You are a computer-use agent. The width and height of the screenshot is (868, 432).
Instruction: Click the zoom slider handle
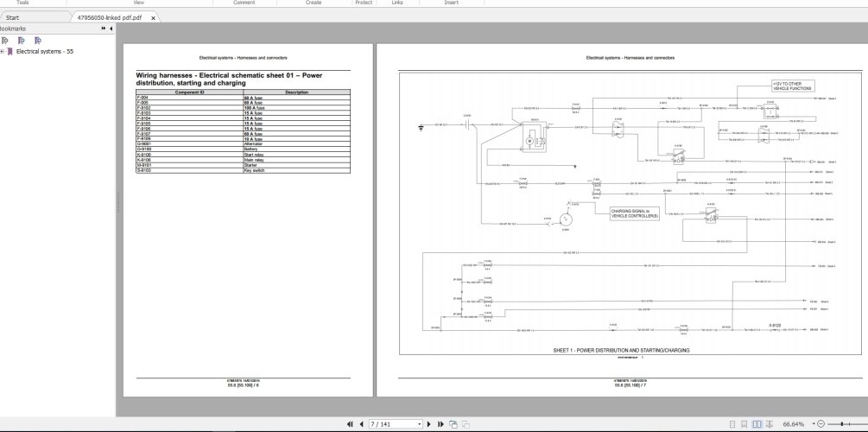point(842,424)
